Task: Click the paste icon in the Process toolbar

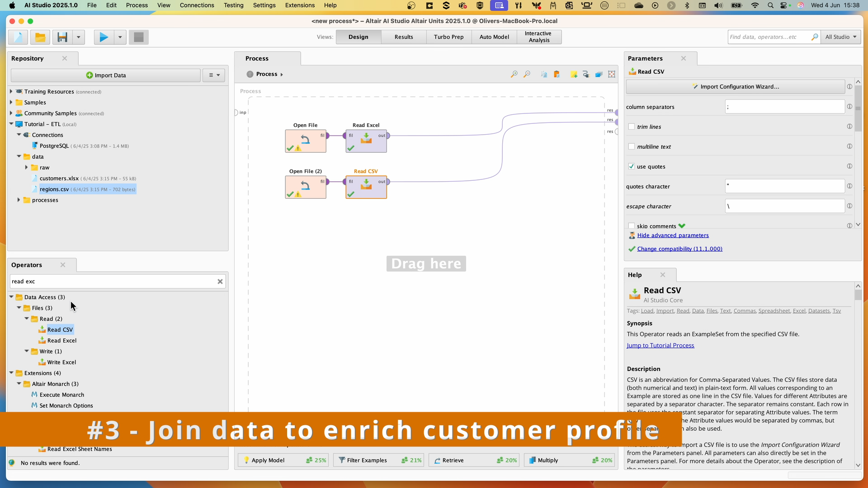Action: point(557,74)
